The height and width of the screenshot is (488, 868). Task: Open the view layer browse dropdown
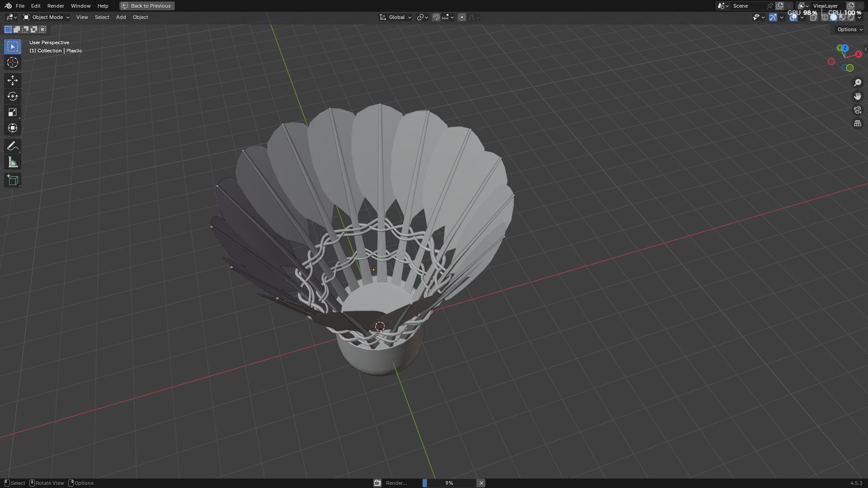pyautogui.click(x=803, y=6)
